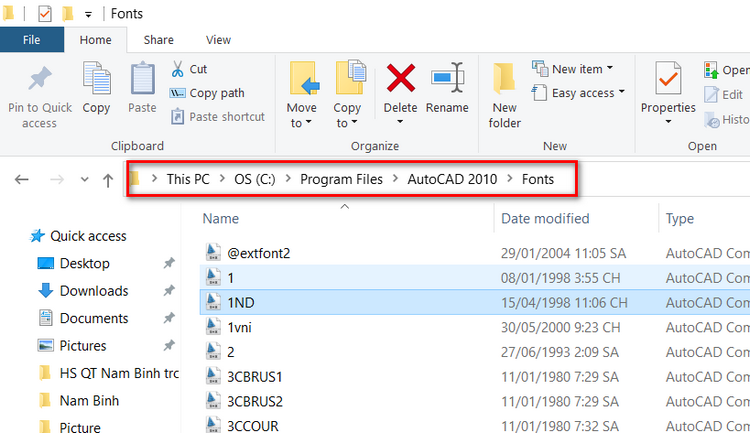Switch to the Share ribbon tab
750x433 pixels.
[x=158, y=40]
